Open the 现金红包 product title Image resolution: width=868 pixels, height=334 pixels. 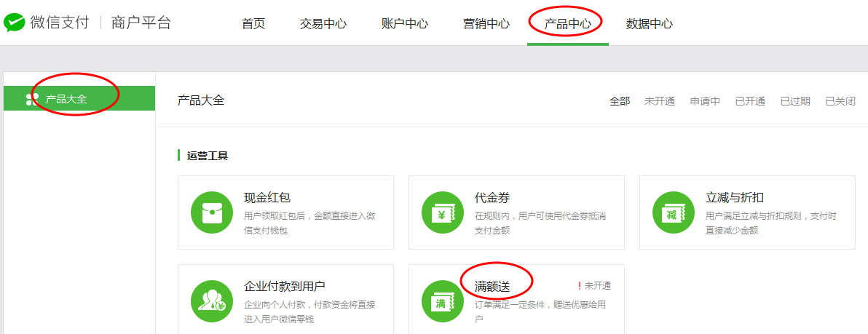click(x=267, y=198)
